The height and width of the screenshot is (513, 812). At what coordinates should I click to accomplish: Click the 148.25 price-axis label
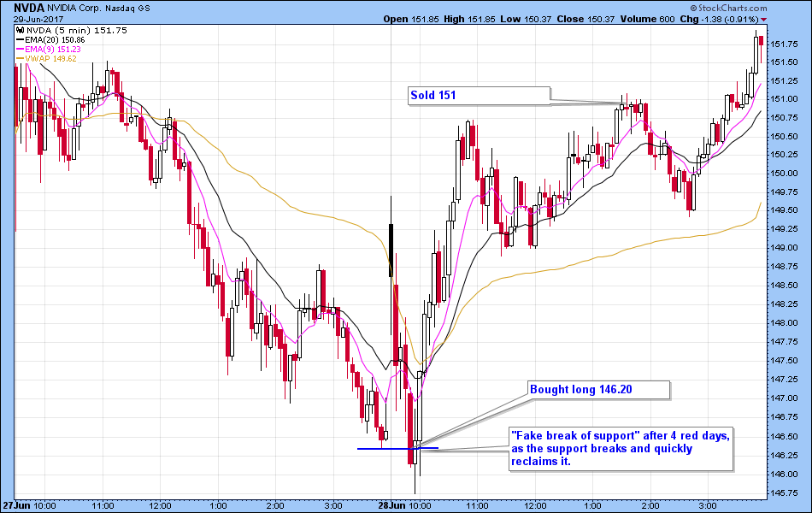[784, 304]
